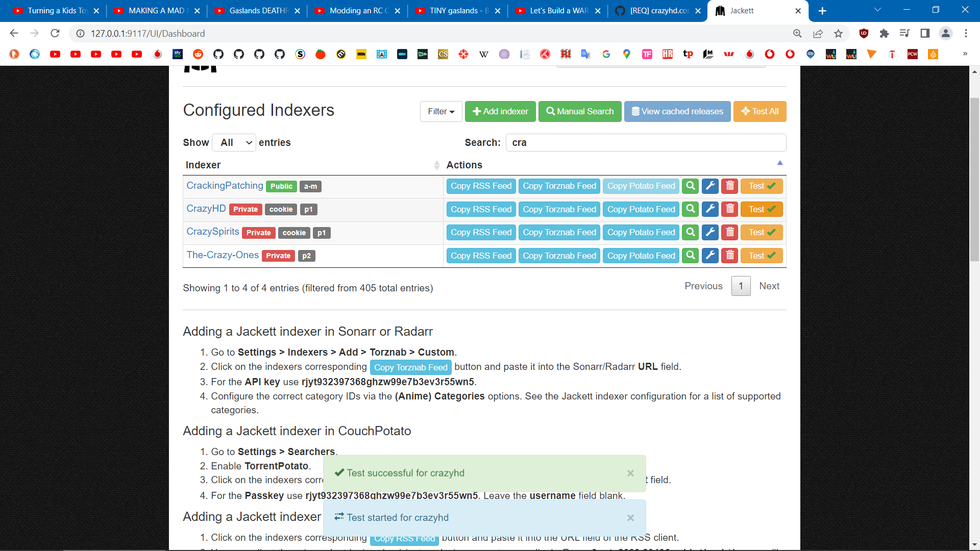Click the bookmark star in the address bar

point(838,34)
